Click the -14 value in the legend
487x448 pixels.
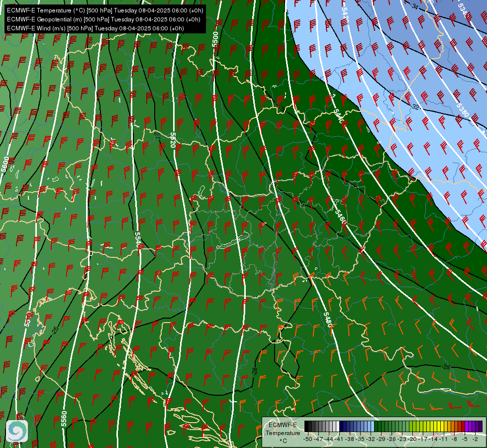[x=433, y=439]
